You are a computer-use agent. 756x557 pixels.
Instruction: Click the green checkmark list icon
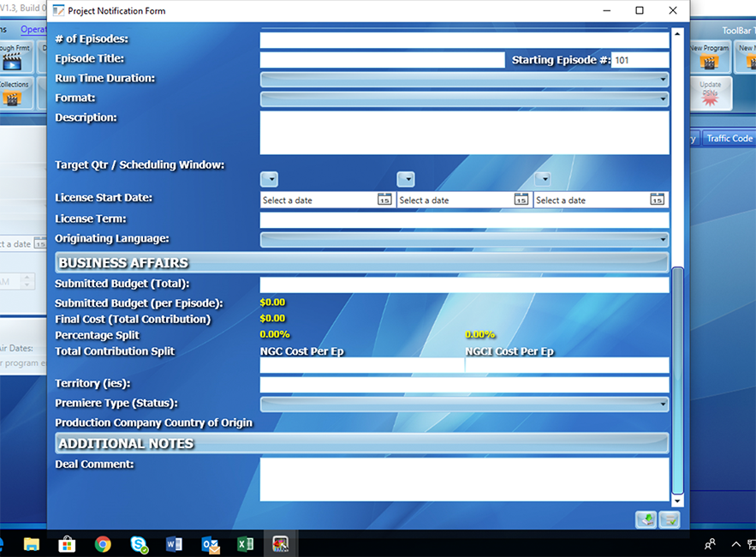[x=669, y=519]
